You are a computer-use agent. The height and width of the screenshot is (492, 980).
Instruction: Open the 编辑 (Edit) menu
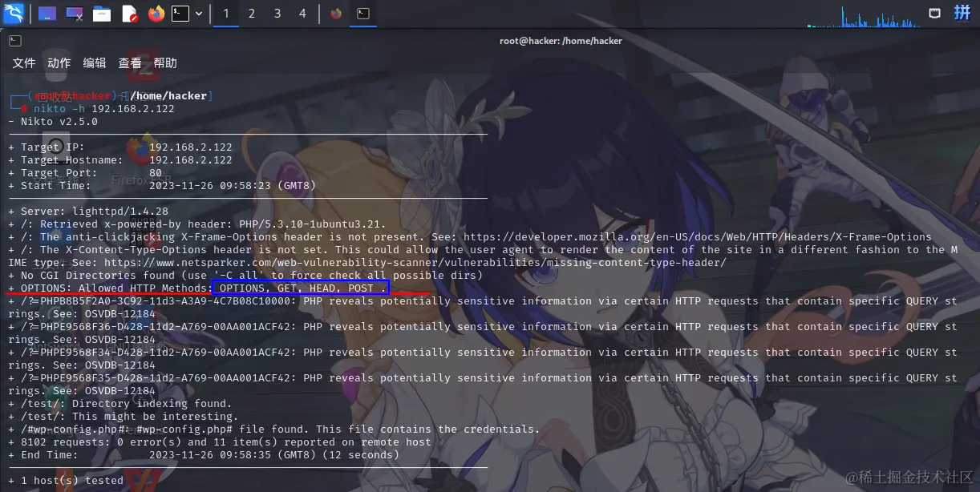tap(95, 63)
